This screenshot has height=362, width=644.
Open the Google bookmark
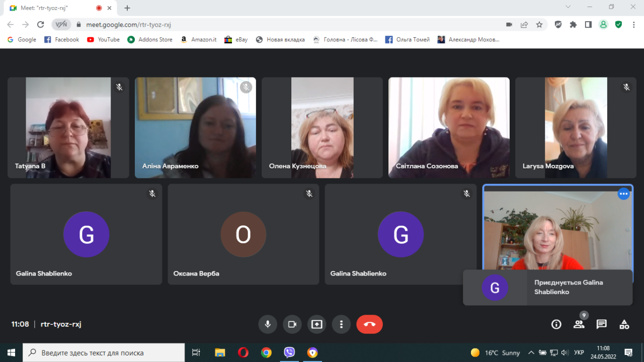tap(22, 39)
